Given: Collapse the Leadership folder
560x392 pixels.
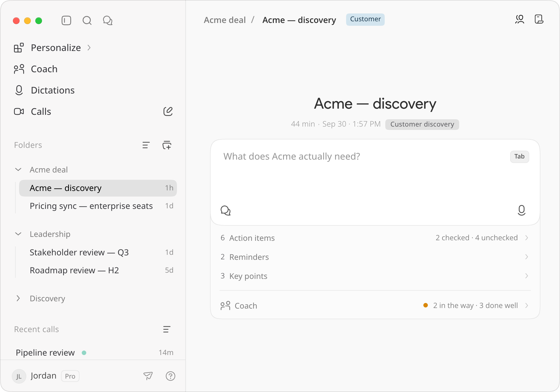Looking at the screenshot, I should coord(18,234).
